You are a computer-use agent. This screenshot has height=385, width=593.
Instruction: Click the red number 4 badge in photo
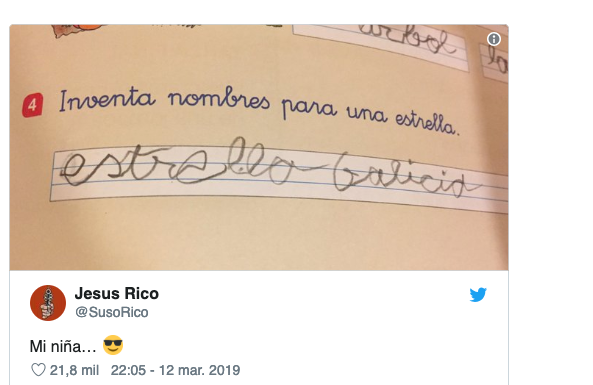click(x=33, y=105)
